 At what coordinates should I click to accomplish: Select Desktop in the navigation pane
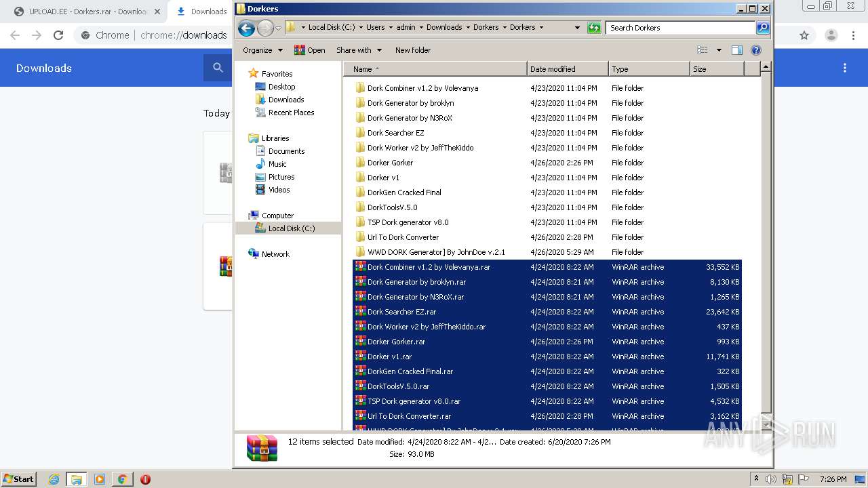point(281,87)
